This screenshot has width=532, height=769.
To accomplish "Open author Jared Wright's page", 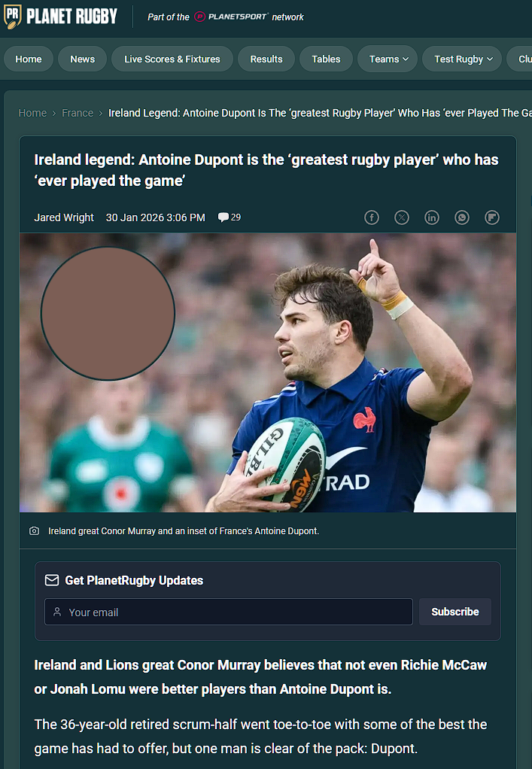I will 64,217.
